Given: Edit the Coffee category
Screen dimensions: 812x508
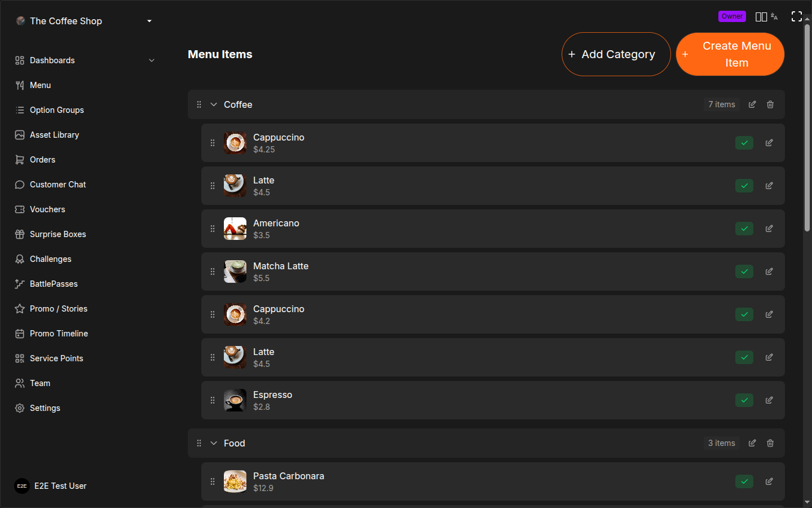Looking at the screenshot, I should (752, 104).
